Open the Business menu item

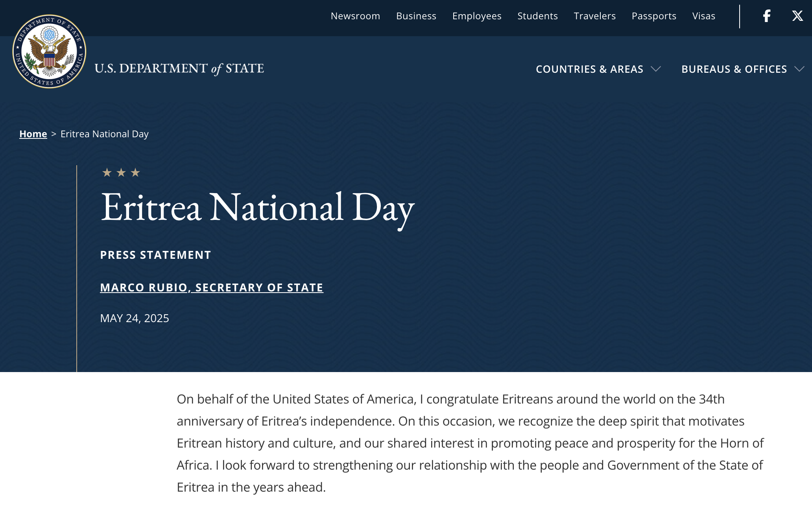[x=416, y=16]
